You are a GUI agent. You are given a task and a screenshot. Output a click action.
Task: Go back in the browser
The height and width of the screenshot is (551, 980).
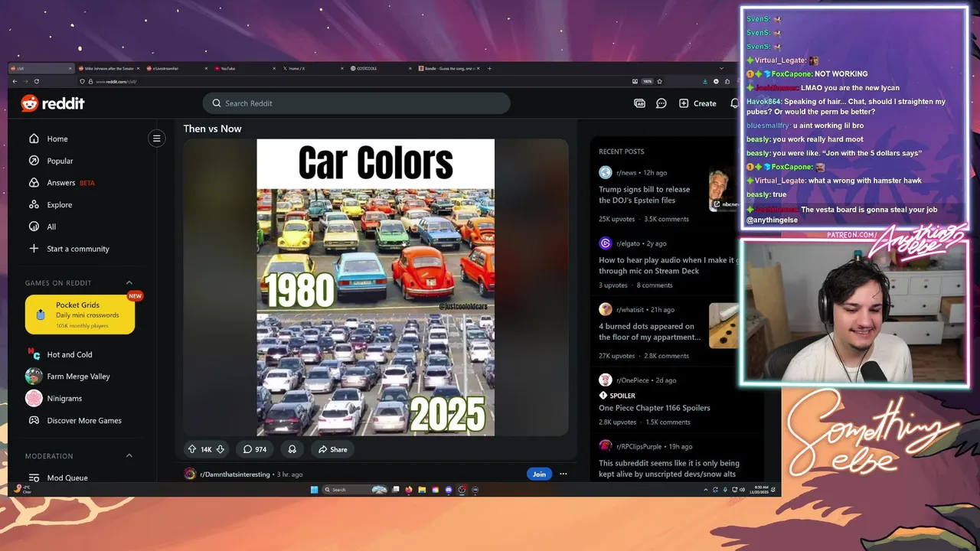(15, 81)
